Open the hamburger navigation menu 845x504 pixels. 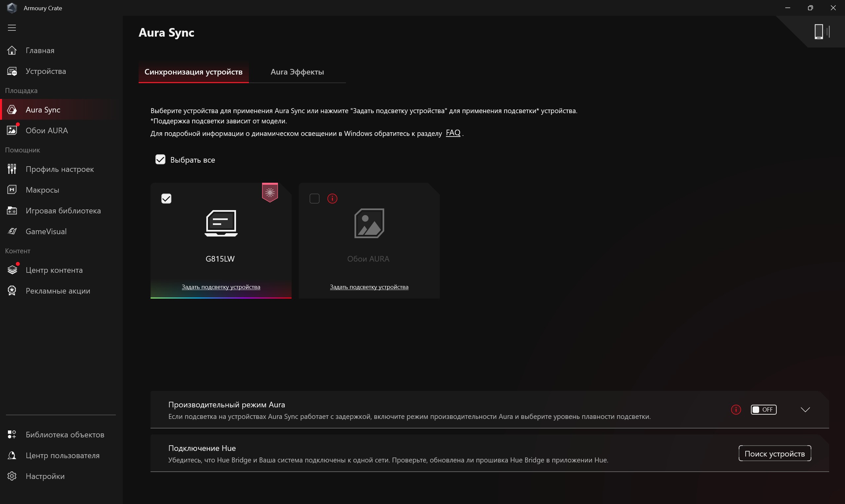pyautogui.click(x=12, y=27)
